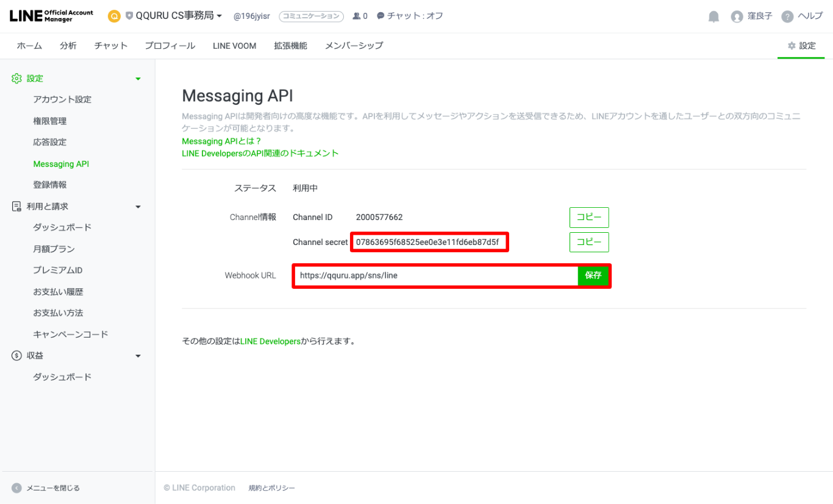
Task: Collapse the sidebar with the close menu arrow
Action: pos(16,488)
